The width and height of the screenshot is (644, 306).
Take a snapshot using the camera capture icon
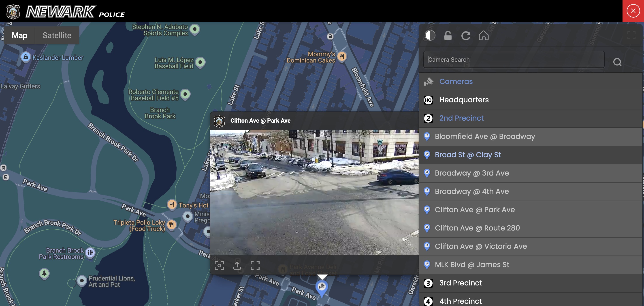pos(219,265)
